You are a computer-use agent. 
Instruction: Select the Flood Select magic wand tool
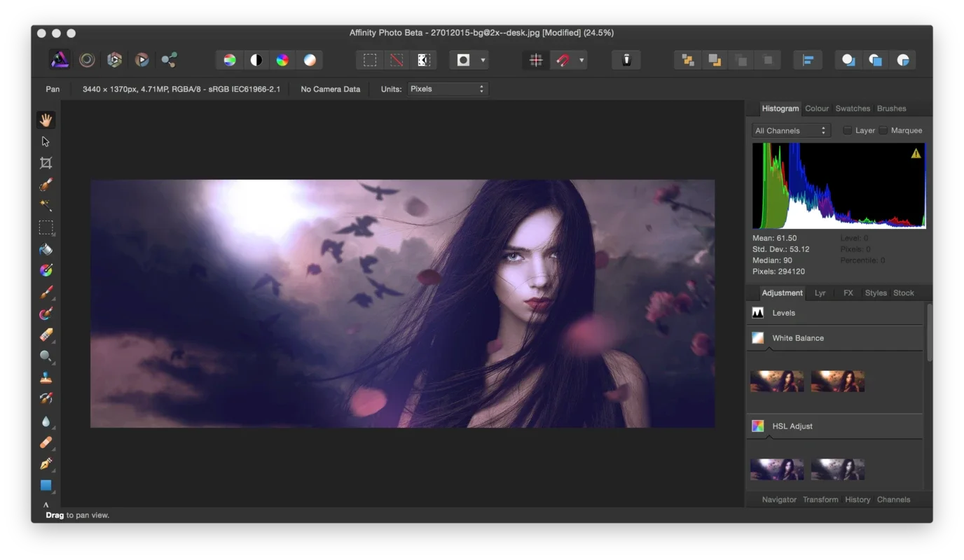(46, 206)
